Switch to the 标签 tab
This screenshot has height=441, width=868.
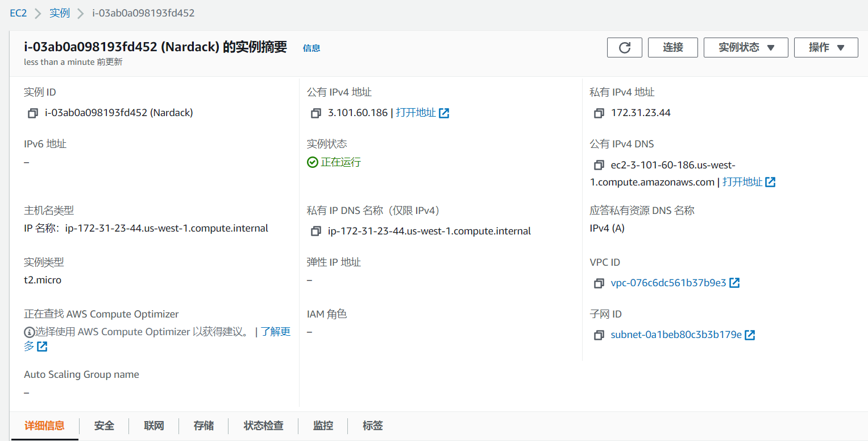coord(373,426)
